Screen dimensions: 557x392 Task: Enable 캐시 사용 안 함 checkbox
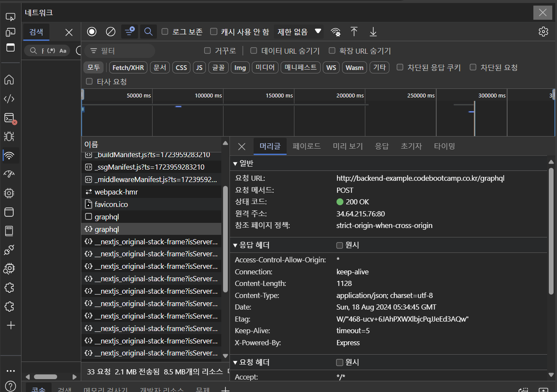[x=214, y=32]
